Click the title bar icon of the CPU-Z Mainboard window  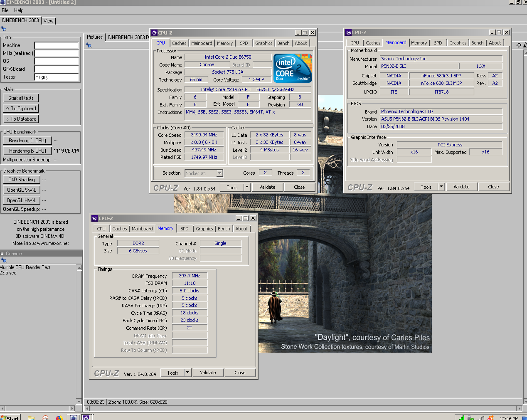click(x=348, y=32)
